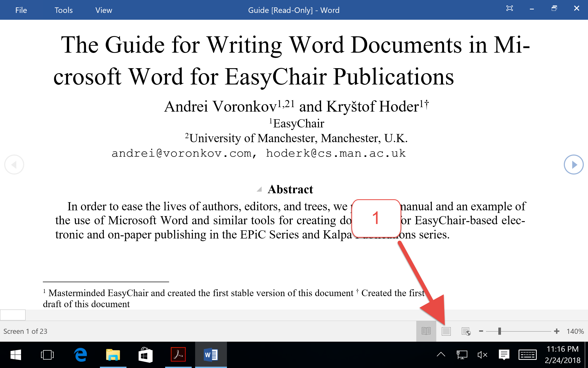Show hidden system tray icons
Screen dimensions: 588x368
click(441, 355)
